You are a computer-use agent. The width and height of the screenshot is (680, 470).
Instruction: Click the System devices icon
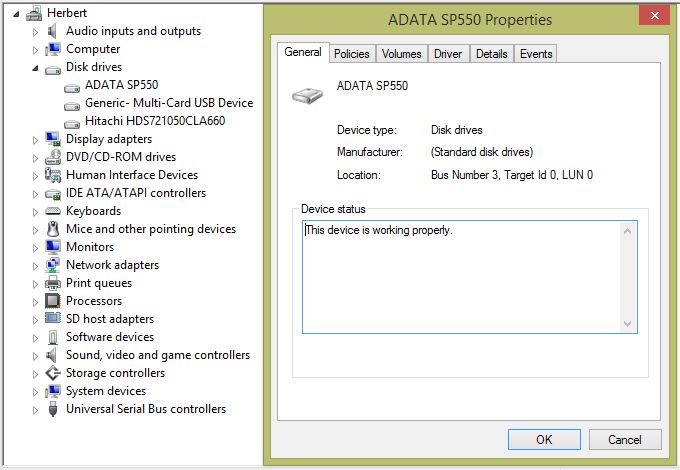click(53, 391)
